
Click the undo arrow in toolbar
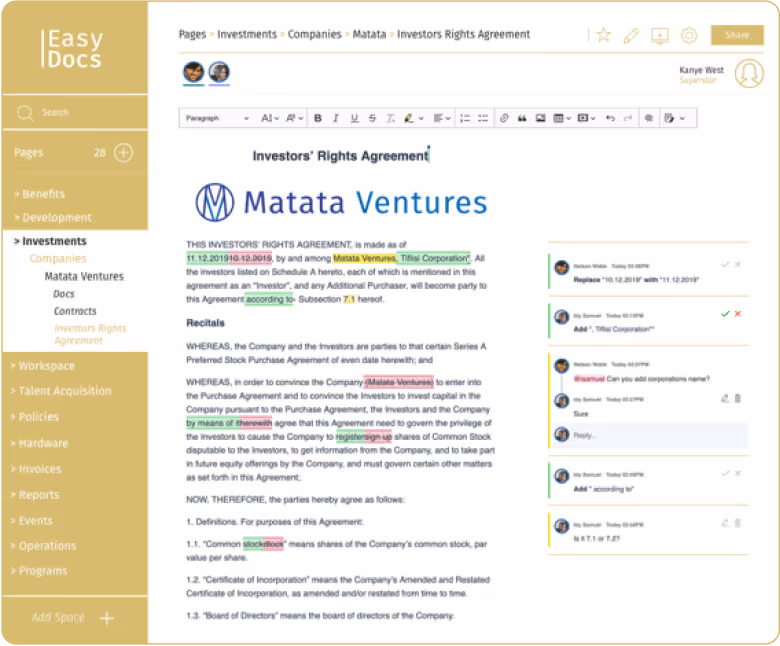pyautogui.click(x=609, y=118)
